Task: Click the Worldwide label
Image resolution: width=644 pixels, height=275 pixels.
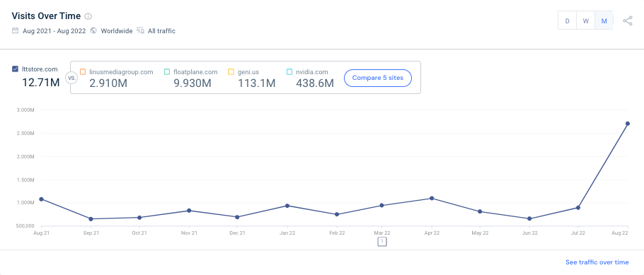Action: [117, 31]
